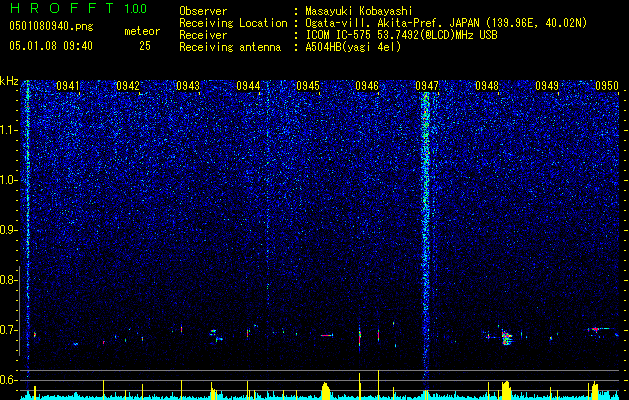Click the 0944 time marker
The image size is (629, 400).
[248, 86]
